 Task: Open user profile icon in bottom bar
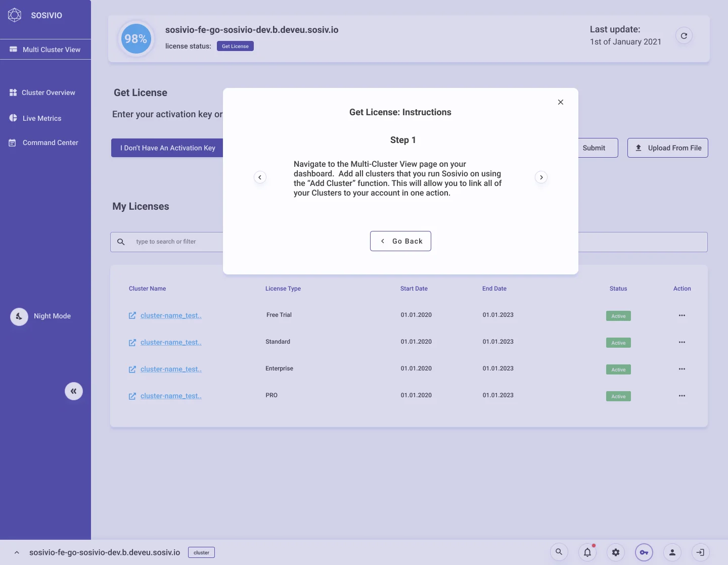672,552
